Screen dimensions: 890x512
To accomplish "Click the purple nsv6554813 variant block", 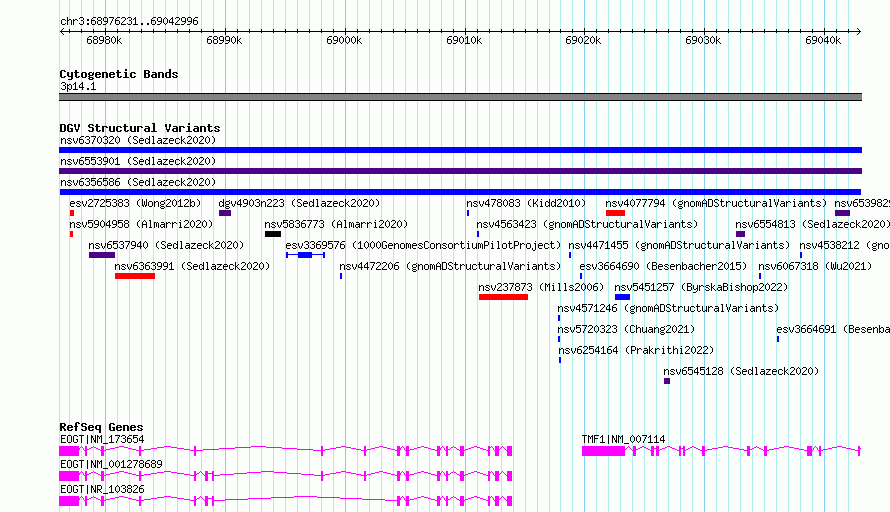I will click(740, 234).
